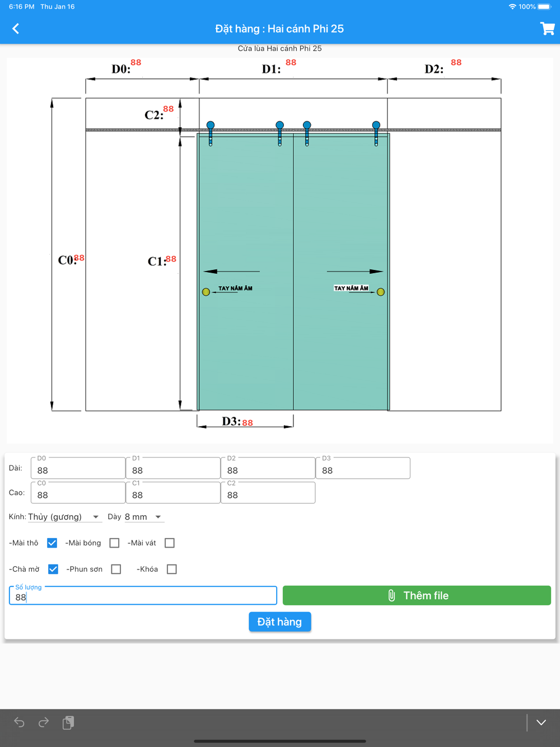The height and width of the screenshot is (747, 560).
Task: Hide the keyboard with the chevron
Action: tap(541, 722)
